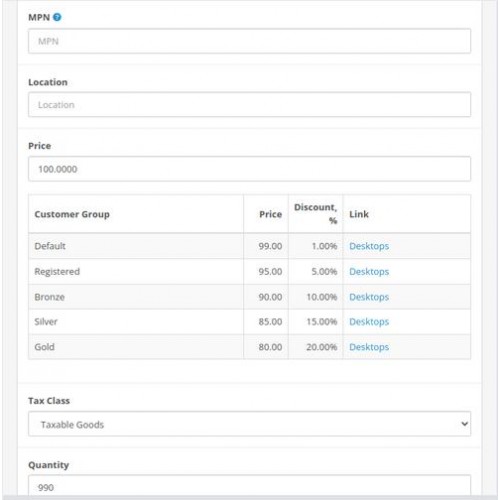Focus the MPN input field
This screenshot has height=500, width=500.
[249, 41]
